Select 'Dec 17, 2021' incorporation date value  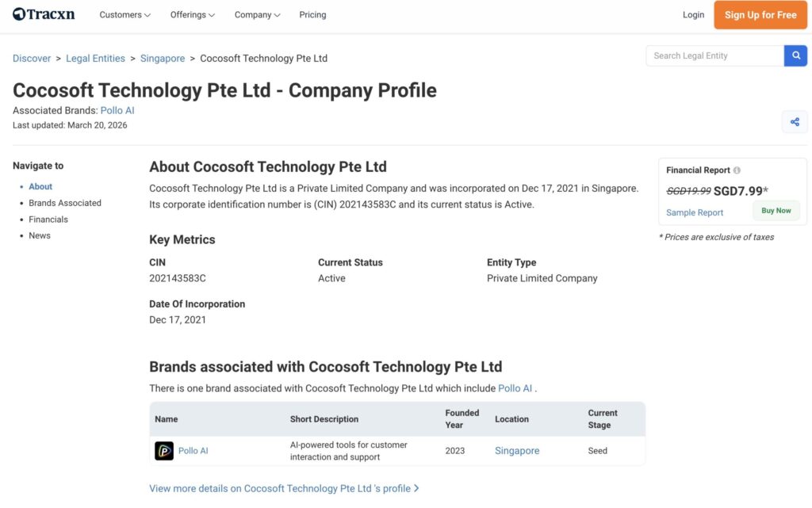[x=178, y=319]
